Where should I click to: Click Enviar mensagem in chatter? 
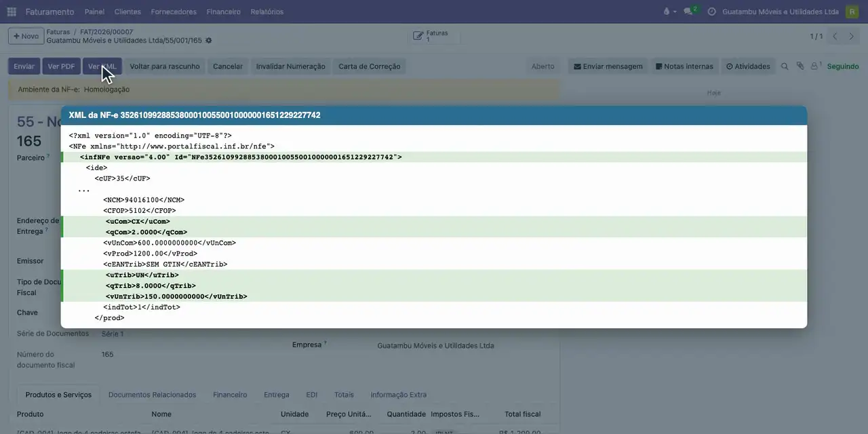click(x=608, y=66)
